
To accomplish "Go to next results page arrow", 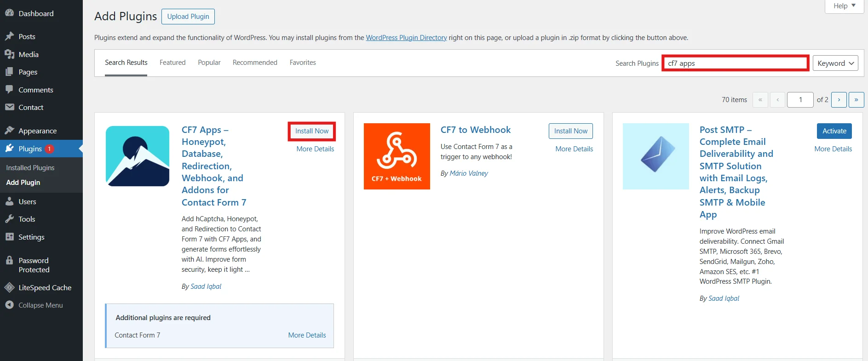I will pos(839,99).
